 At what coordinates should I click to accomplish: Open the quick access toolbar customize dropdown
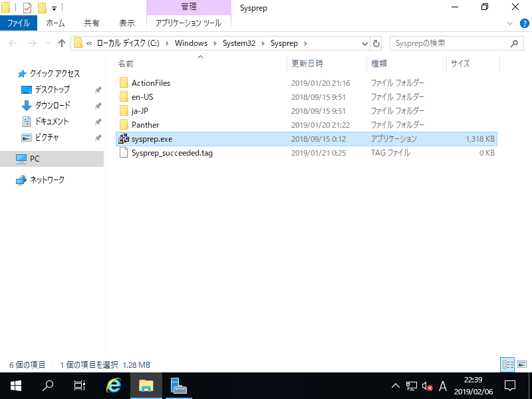[54, 8]
